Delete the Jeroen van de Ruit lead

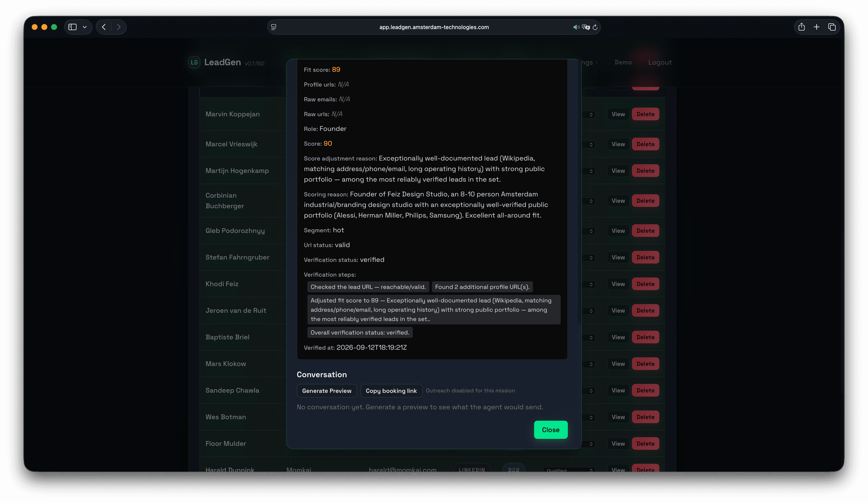coord(646,310)
